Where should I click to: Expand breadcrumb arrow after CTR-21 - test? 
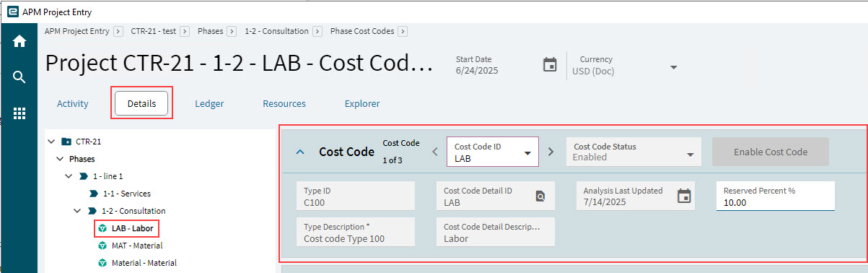tap(185, 31)
